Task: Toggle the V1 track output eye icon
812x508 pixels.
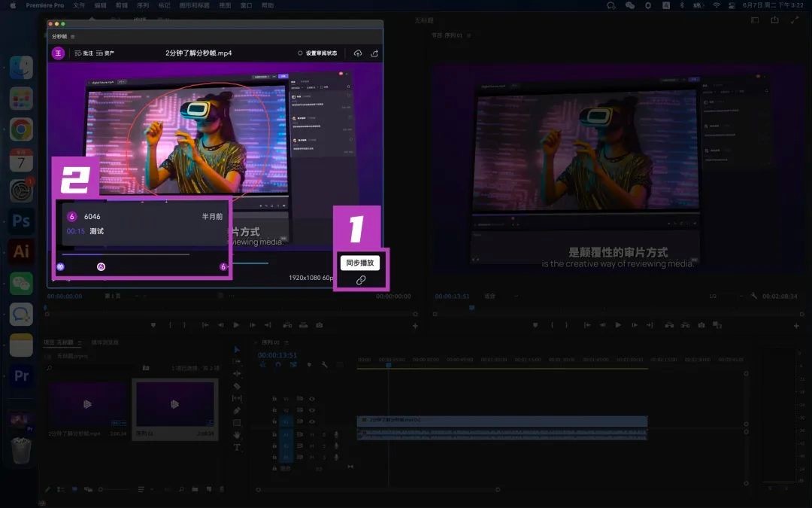Action: point(312,422)
